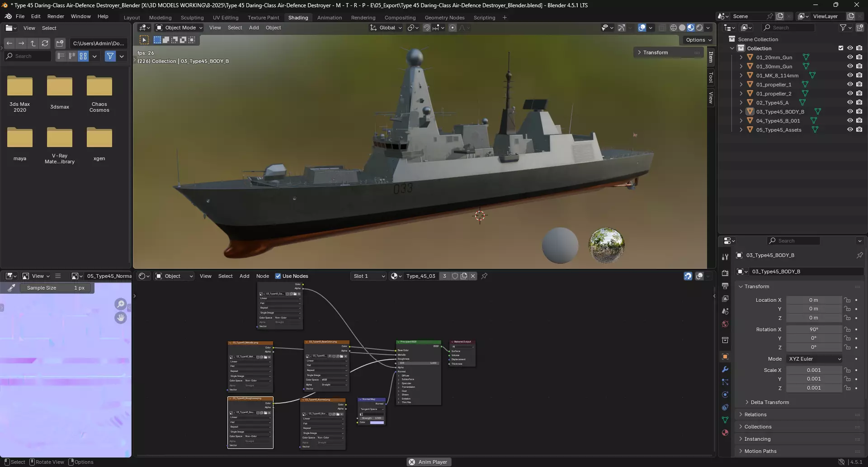Viewport: 868px width, 467px height.
Task: Open the 3dsmax folder
Action: [60, 93]
